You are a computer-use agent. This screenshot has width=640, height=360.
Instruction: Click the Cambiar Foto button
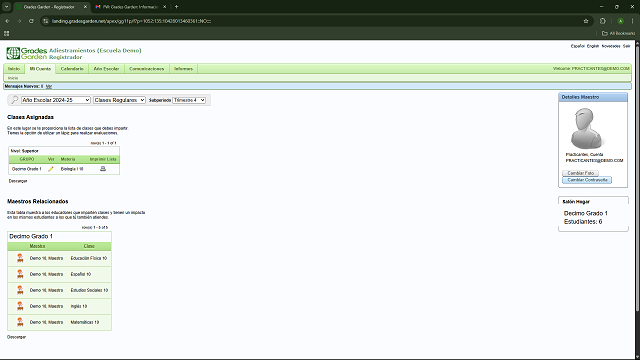(580, 173)
